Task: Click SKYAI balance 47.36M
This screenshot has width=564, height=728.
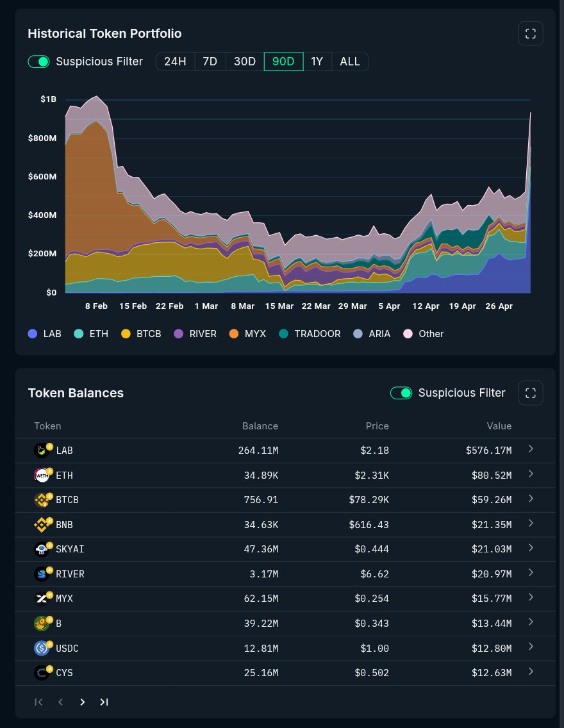Action: point(261,549)
